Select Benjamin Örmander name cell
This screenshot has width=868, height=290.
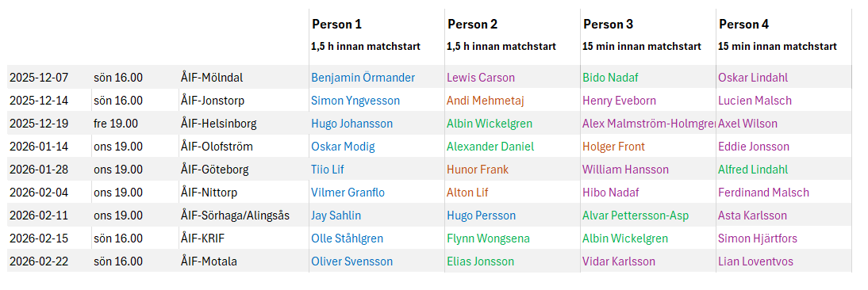[376, 78]
